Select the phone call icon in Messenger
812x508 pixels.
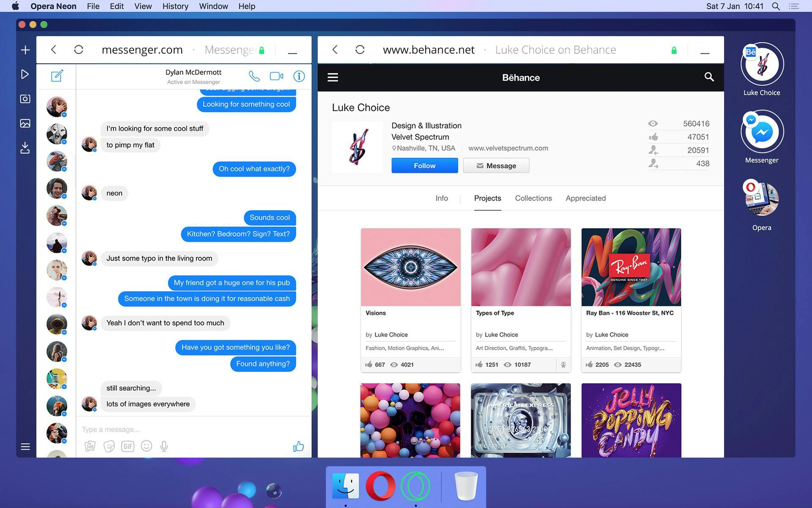pyautogui.click(x=254, y=76)
